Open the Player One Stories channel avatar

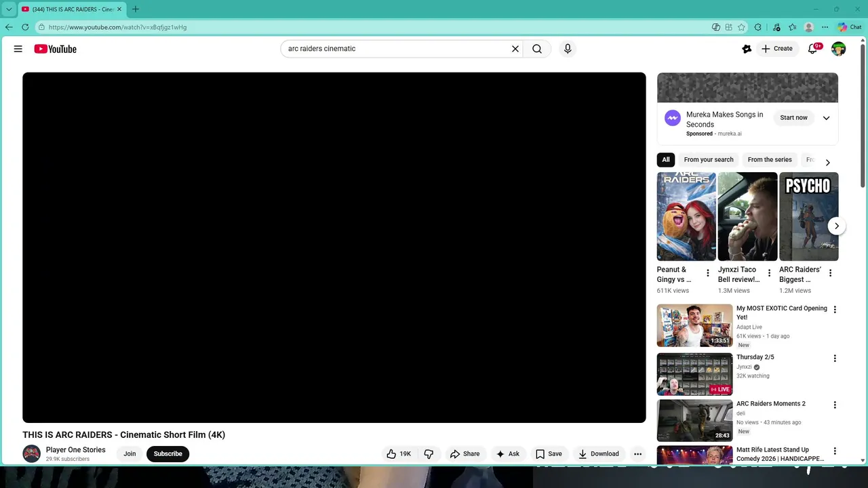click(x=31, y=454)
